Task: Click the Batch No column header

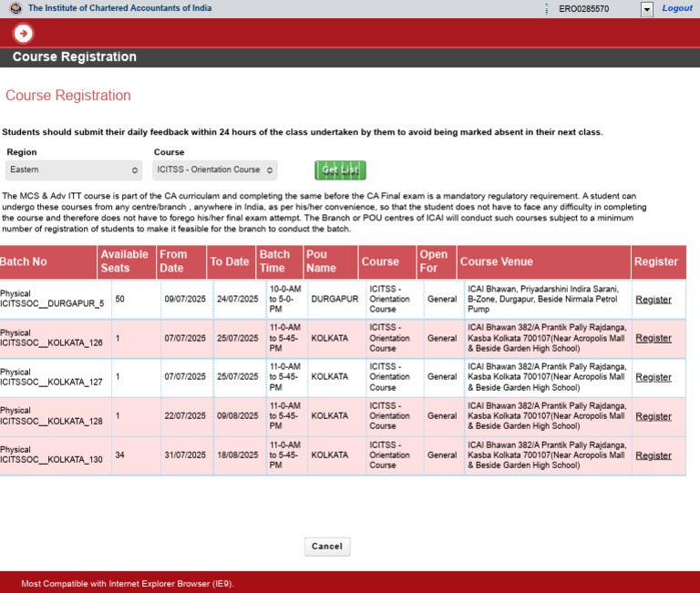Action: point(47,261)
